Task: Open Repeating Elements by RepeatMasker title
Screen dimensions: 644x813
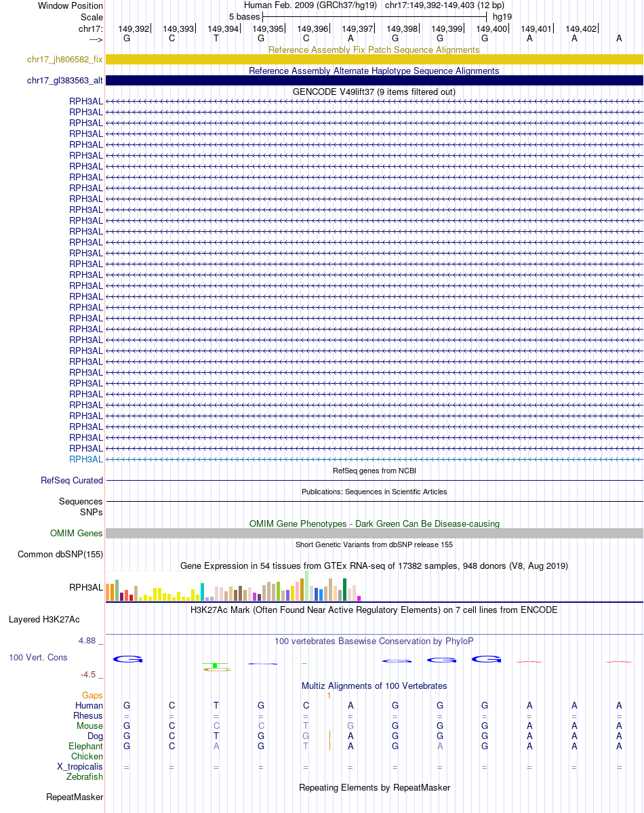Action: 374,788
